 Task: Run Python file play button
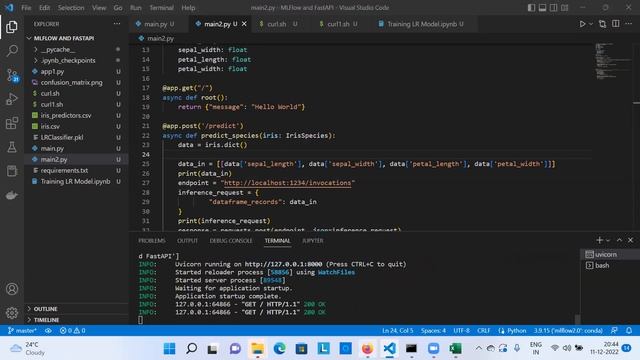tap(582, 24)
